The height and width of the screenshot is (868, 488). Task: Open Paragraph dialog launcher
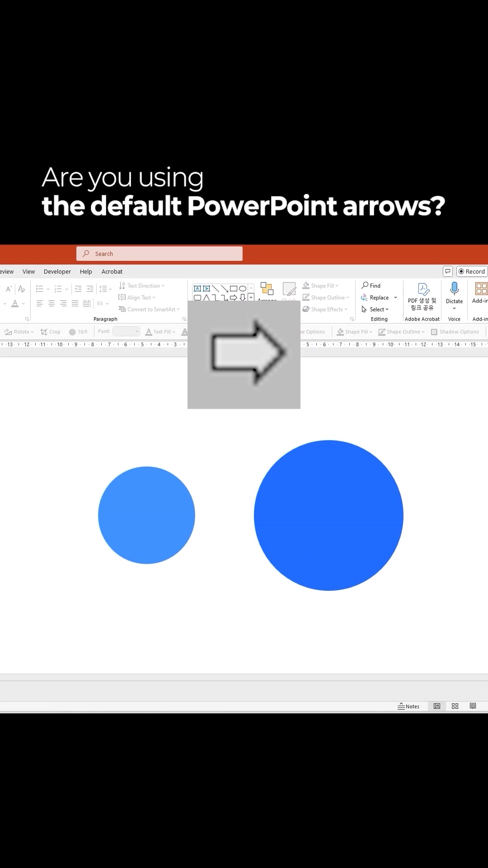[x=184, y=319]
